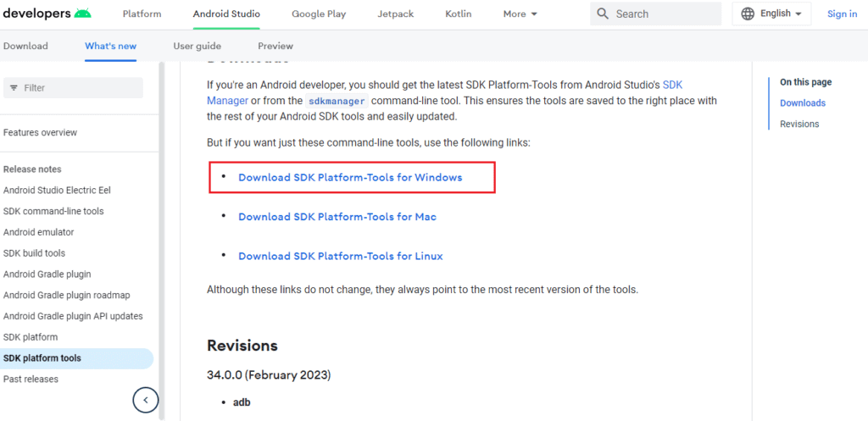Collapse sidebar with the chevron circle button
The height and width of the screenshot is (421, 868).
pyautogui.click(x=146, y=400)
